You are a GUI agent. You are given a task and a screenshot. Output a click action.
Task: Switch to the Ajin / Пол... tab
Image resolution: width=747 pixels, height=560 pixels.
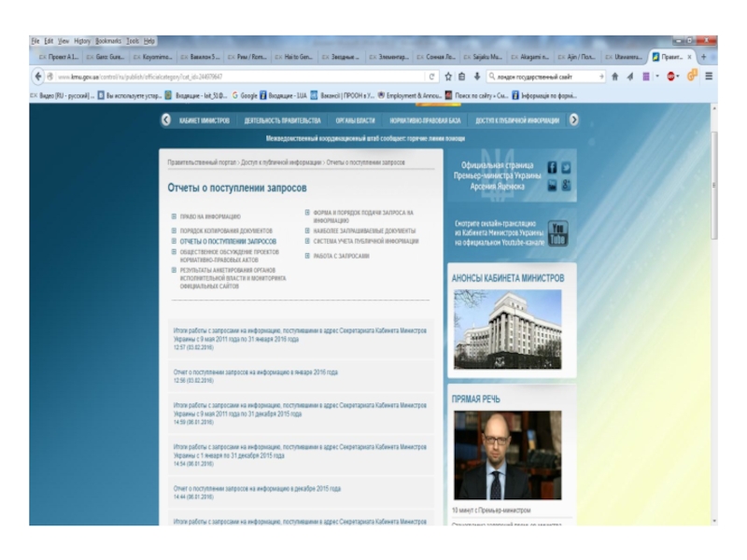577,57
